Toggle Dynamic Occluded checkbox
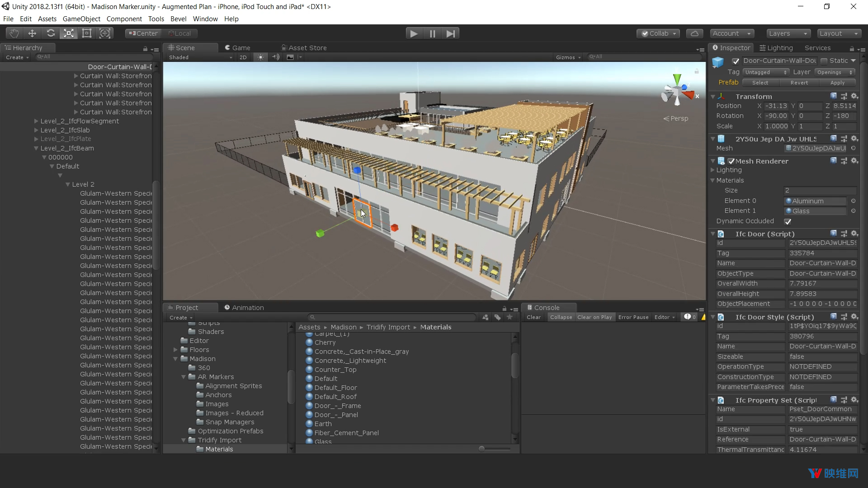868x488 pixels. pyautogui.click(x=788, y=221)
